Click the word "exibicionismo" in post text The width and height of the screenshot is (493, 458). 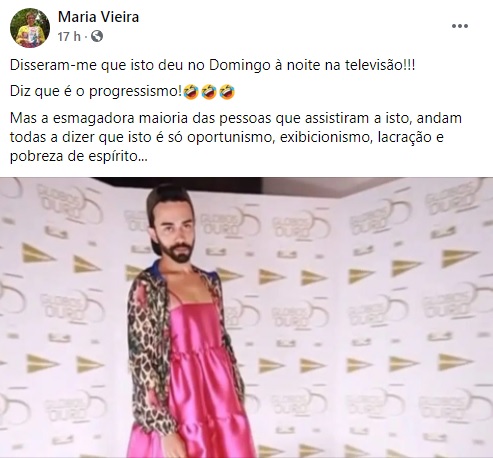click(325, 137)
